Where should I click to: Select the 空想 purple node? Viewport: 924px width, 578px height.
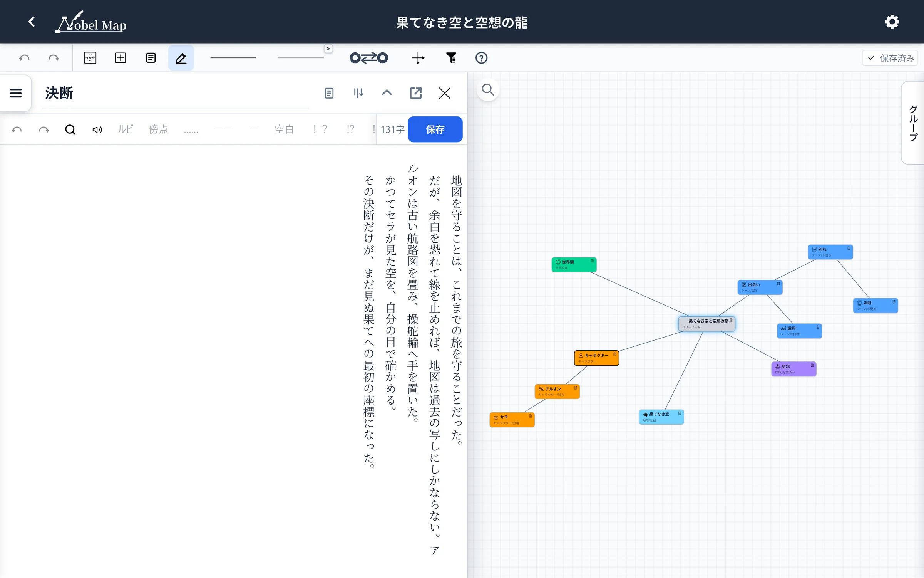pos(793,369)
